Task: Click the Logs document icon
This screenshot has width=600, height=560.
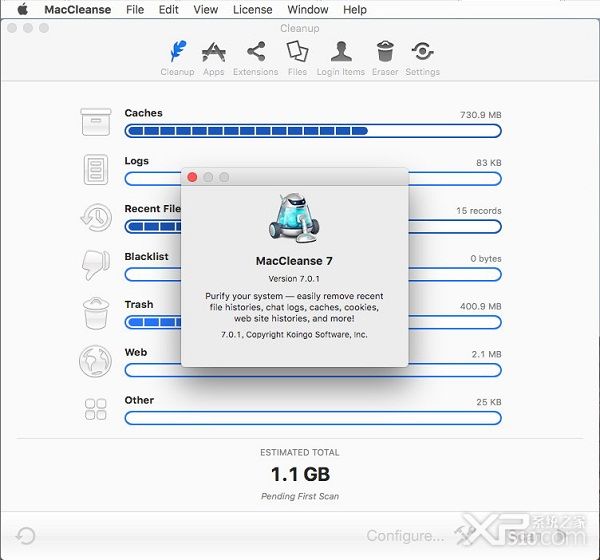Action: pyautogui.click(x=96, y=170)
